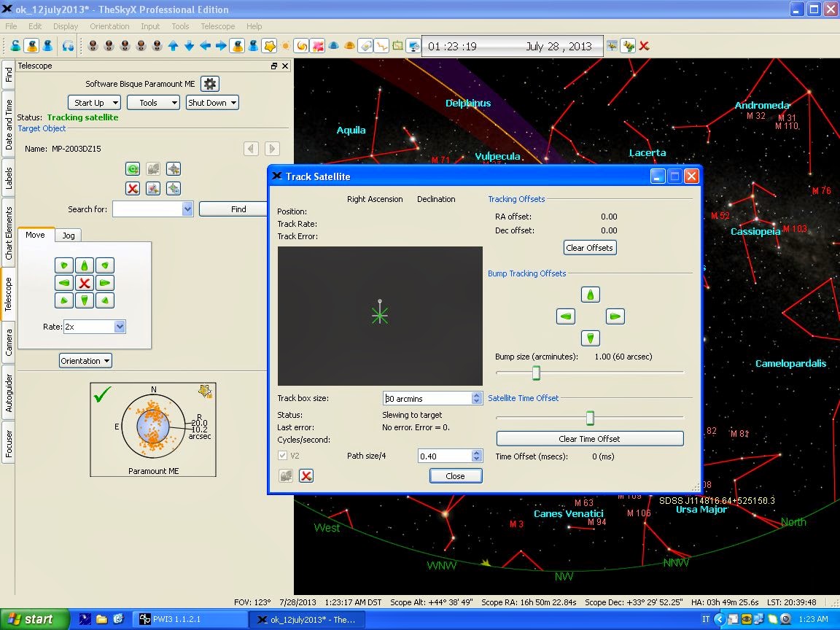Click the red X abort button in Move tab
The height and width of the screenshot is (630, 840).
pos(85,282)
